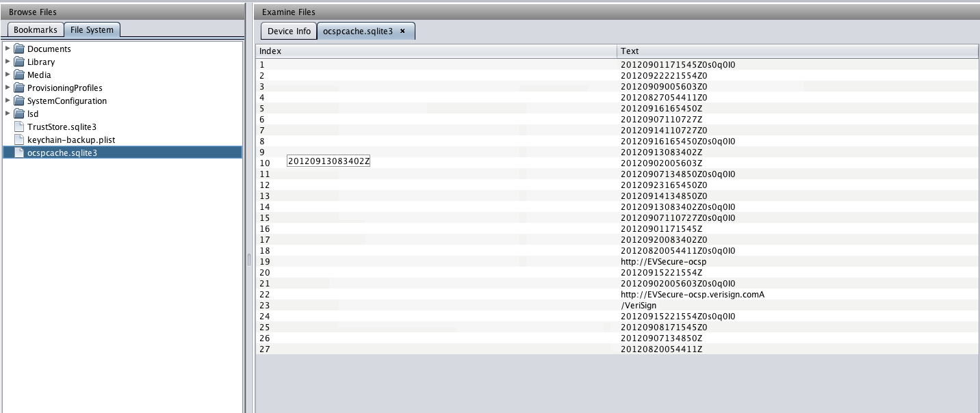Screen dimensions: 980x413
Task: Click the ProvisioningProfiles folder icon
Action: pos(19,88)
